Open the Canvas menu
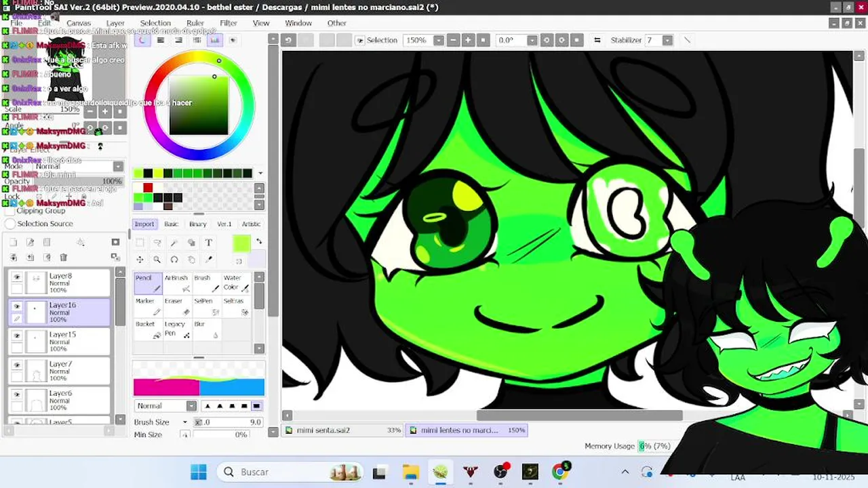 pos(79,23)
